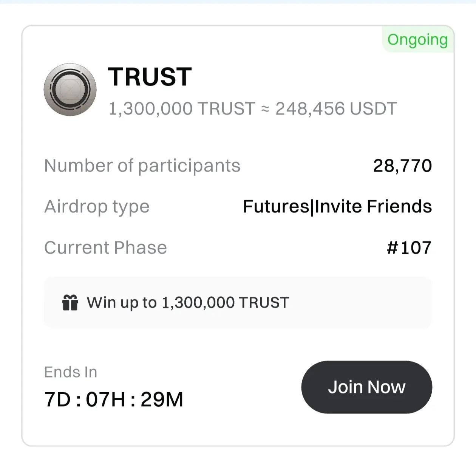Click the TRUST coin logo icon
This screenshot has height=455, width=476.
tap(70, 90)
